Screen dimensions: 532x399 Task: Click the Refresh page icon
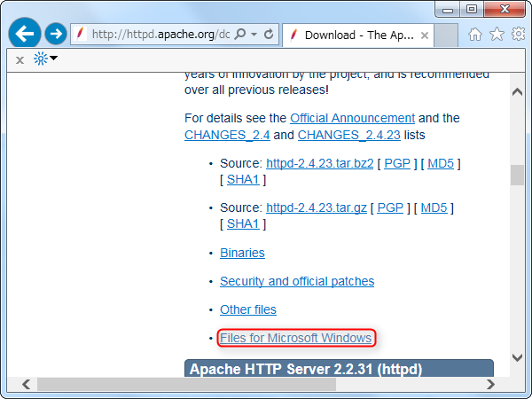pyautogui.click(x=269, y=35)
